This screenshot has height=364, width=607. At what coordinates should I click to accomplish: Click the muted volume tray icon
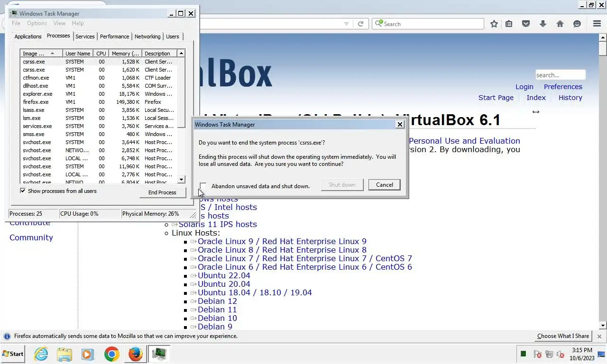pyautogui.click(x=561, y=354)
